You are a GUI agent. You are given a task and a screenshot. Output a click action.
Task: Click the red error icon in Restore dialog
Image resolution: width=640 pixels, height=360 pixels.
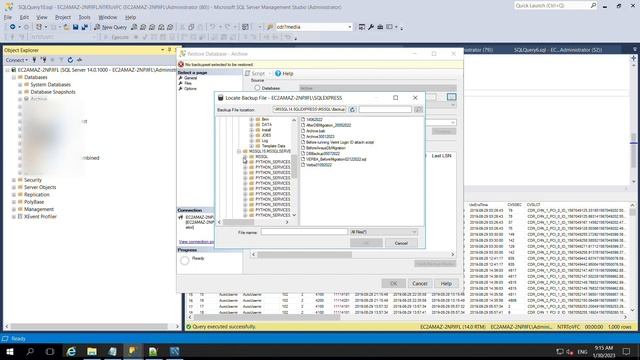click(x=181, y=64)
